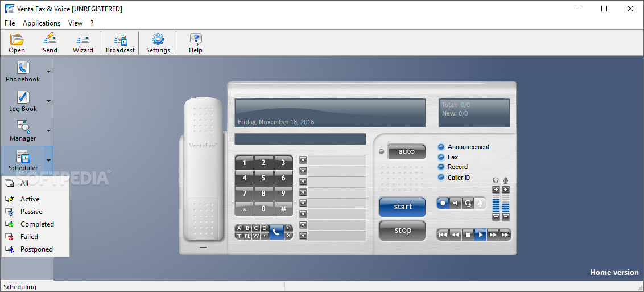Click the blue phone dial key

click(276, 232)
